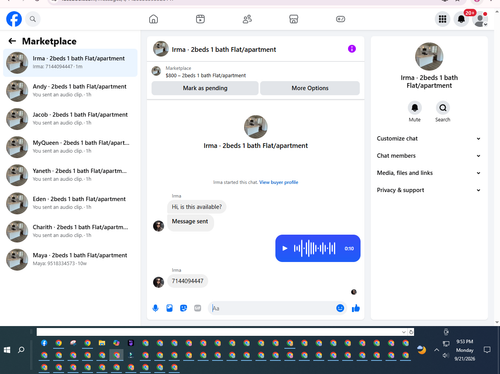Attach a file image icon

point(169,308)
